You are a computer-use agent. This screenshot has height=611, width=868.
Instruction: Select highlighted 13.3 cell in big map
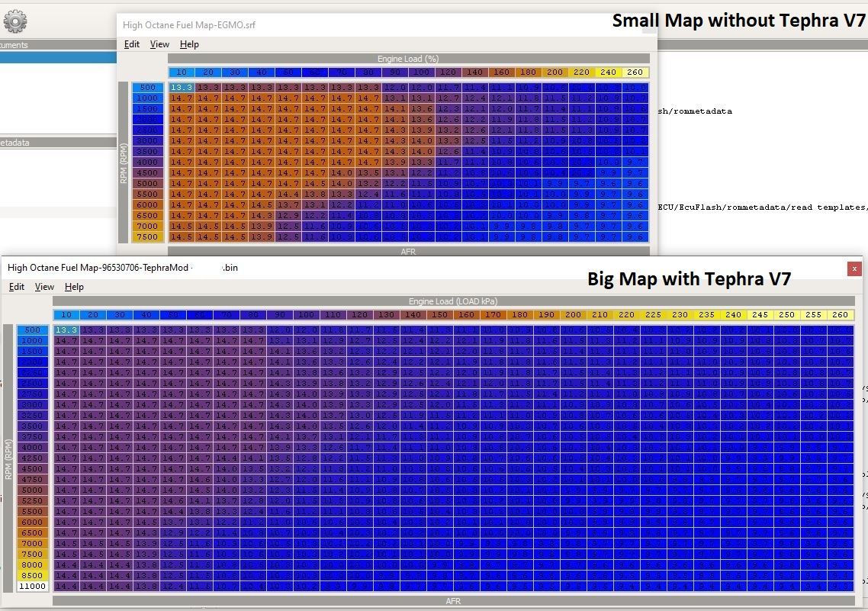coord(66,330)
